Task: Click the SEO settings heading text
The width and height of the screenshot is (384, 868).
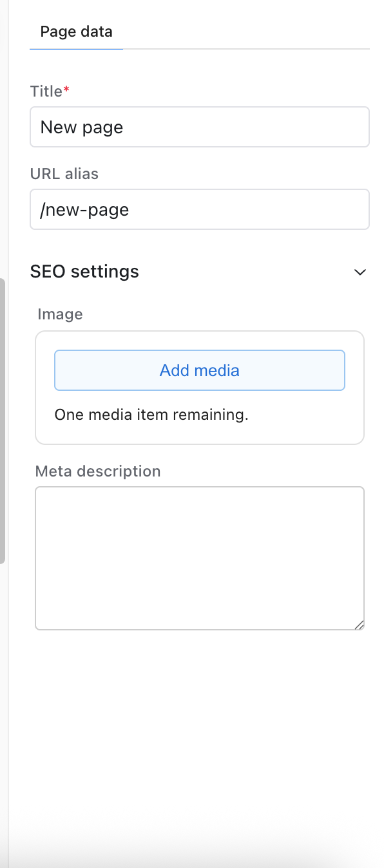Action: pyautogui.click(x=84, y=271)
